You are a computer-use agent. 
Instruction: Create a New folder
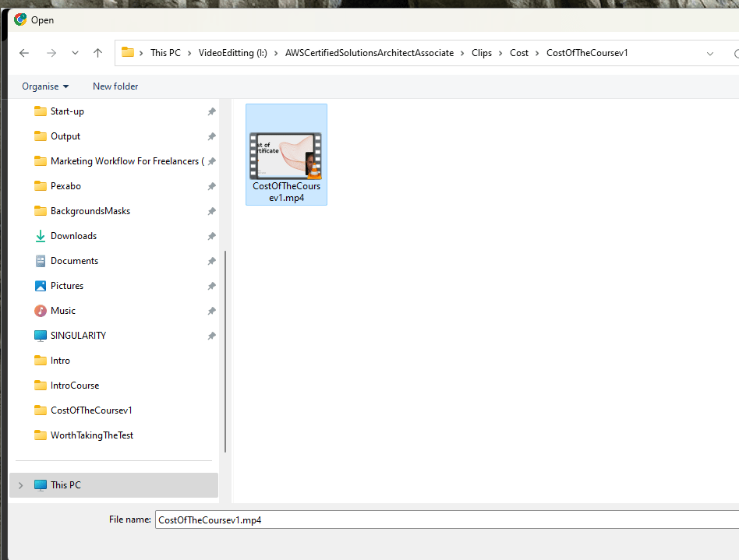115,86
